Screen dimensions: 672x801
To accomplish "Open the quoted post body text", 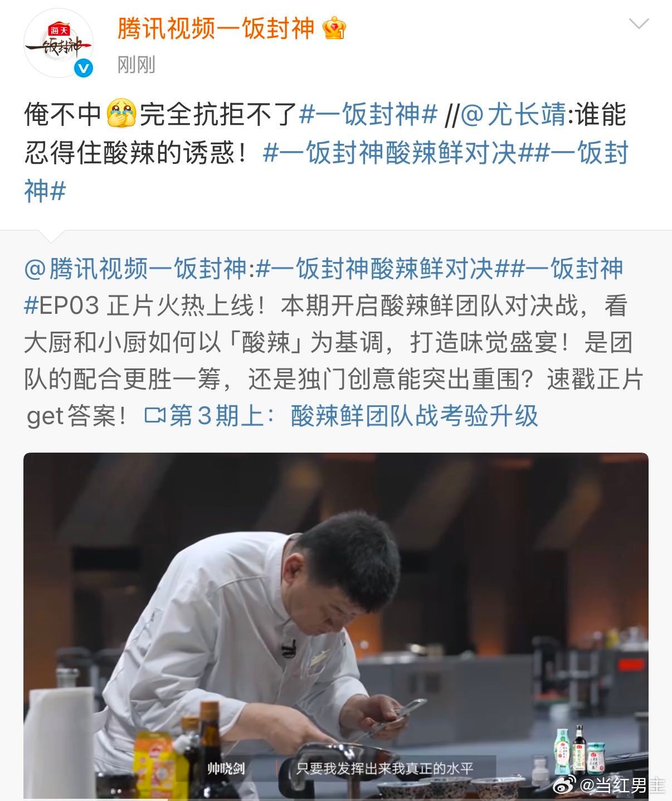I will pyautogui.click(x=334, y=342).
